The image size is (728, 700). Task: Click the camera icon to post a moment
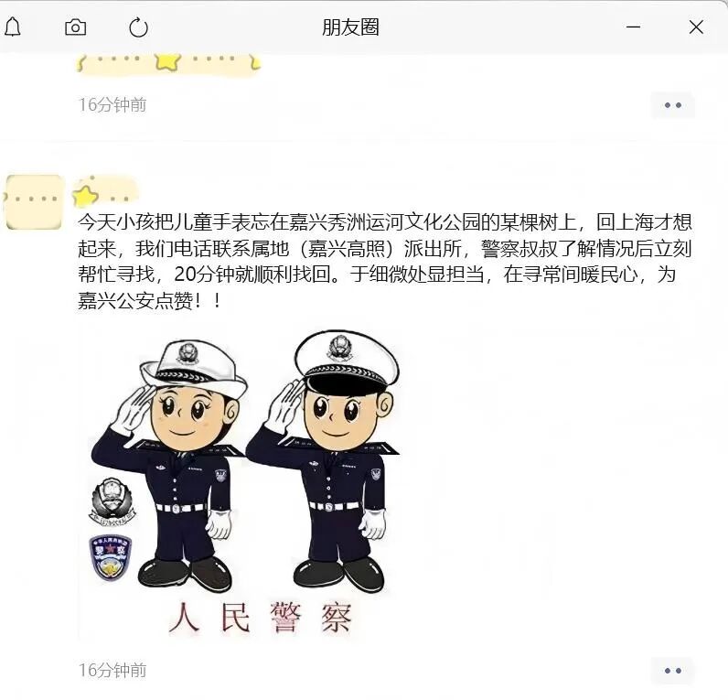tap(75, 27)
